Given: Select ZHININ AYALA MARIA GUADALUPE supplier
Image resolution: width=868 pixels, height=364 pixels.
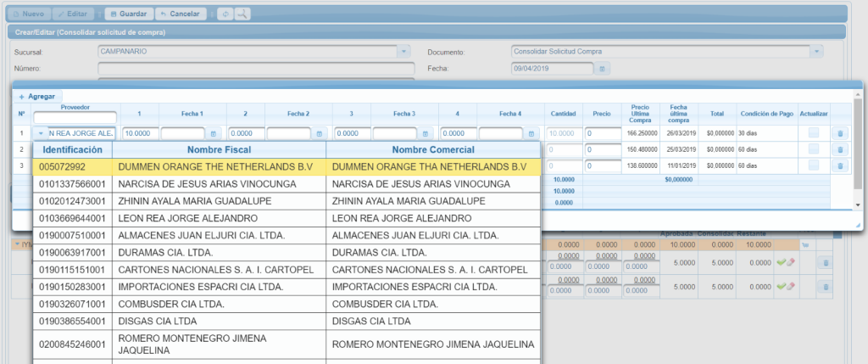Looking at the screenshot, I should [287, 201].
